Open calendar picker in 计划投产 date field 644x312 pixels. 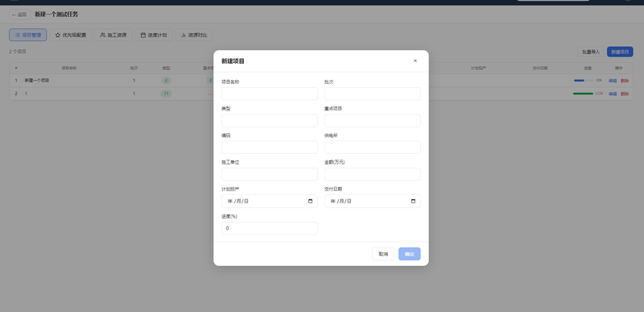tap(310, 201)
